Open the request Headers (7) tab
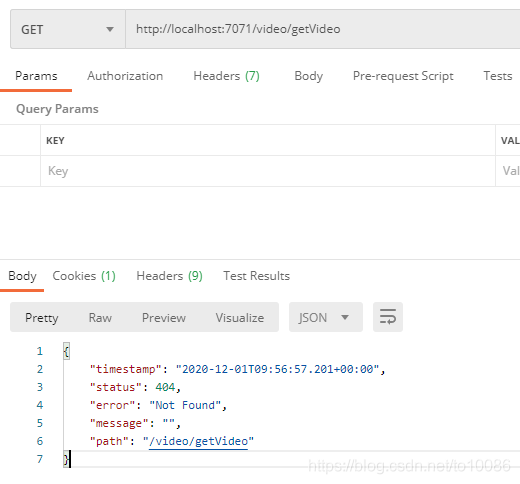Viewport: 520px width, 484px height. point(226,76)
